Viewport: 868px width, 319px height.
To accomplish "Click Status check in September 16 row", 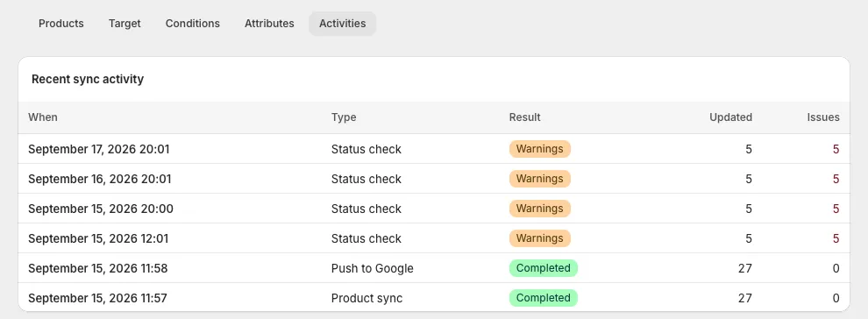I will 366,179.
